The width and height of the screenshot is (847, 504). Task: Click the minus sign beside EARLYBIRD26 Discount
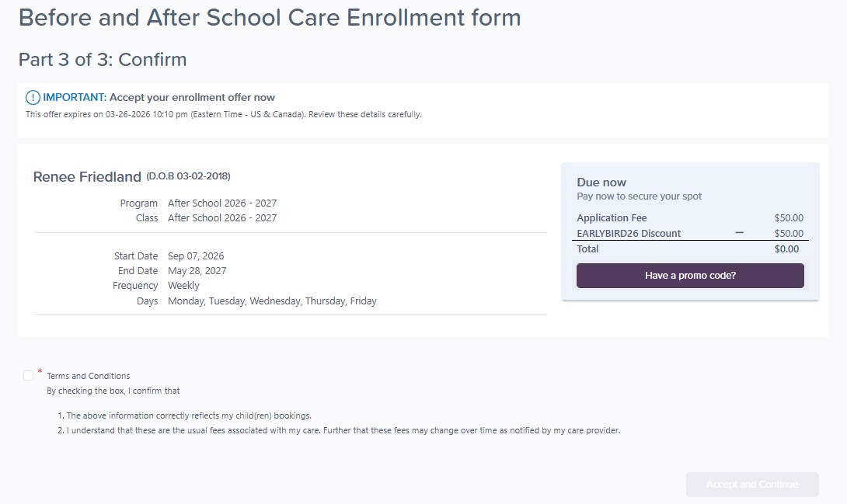(x=739, y=233)
